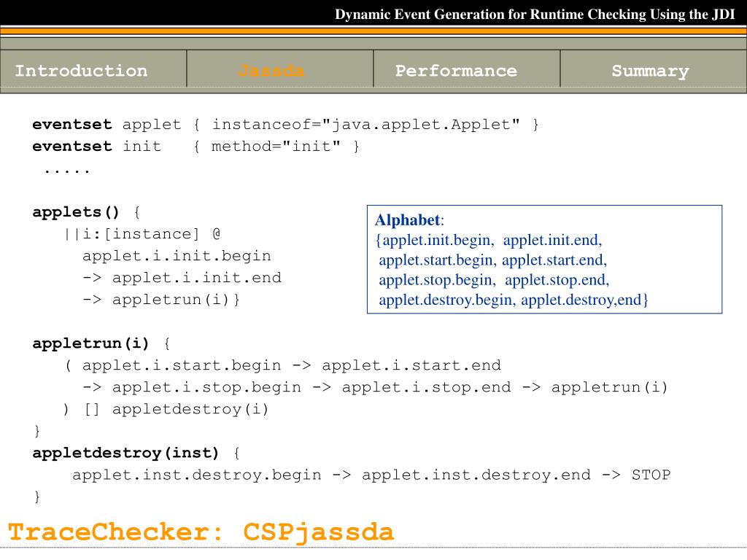747x560 pixels.
Task: Click 'applet.start.begin,' in the Alphabet box
Action: [438, 260]
